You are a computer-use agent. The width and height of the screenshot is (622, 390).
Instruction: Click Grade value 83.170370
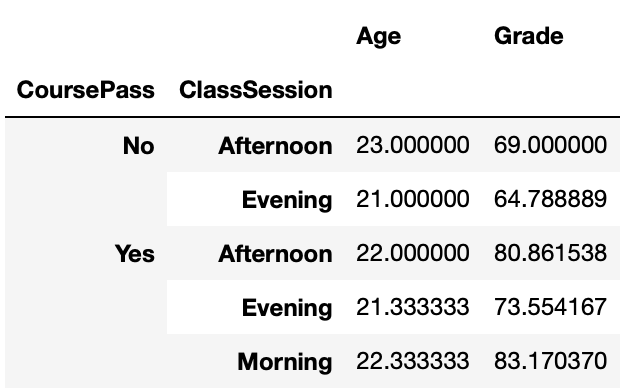tap(550, 361)
